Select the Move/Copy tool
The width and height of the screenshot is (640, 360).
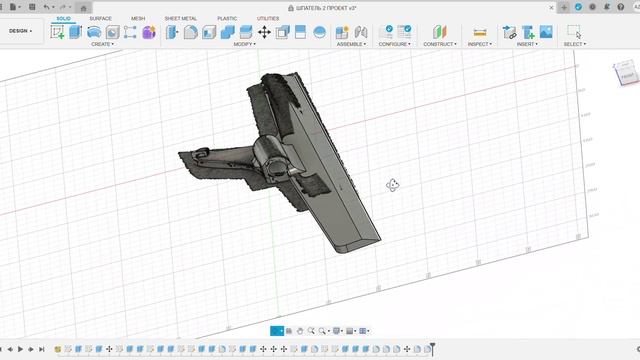(x=264, y=32)
